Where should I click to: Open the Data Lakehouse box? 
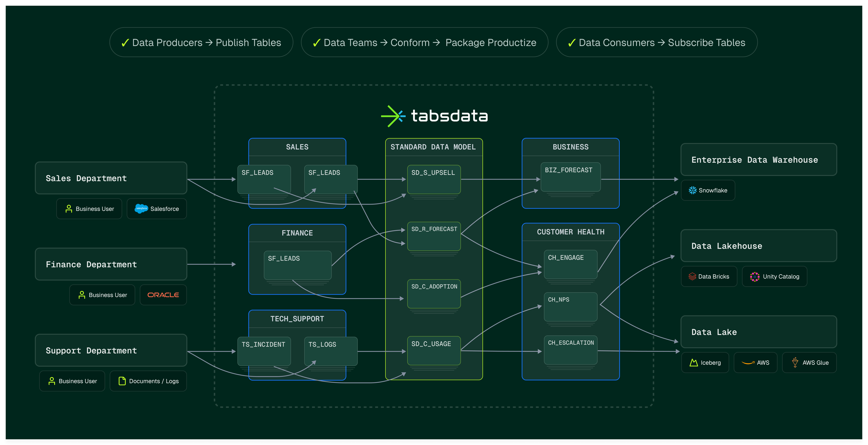click(x=758, y=246)
